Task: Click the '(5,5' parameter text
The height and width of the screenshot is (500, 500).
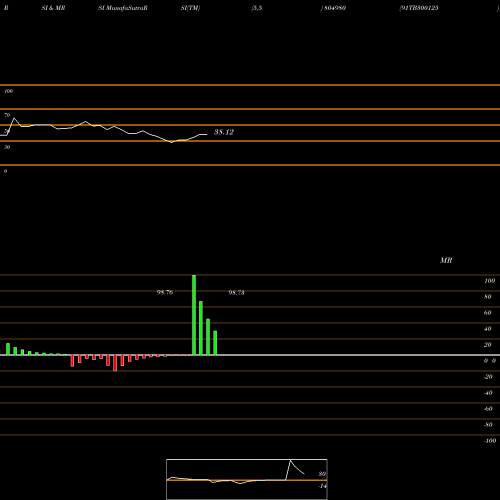Action: [x=257, y=8]
